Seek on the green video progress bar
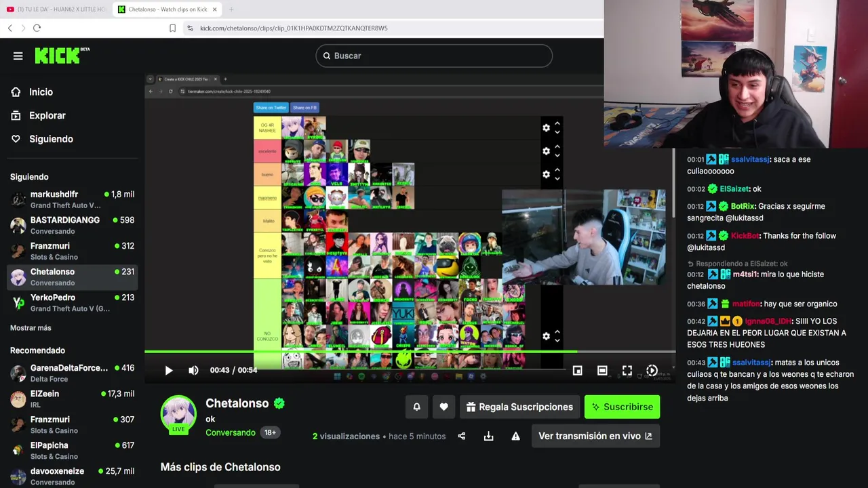 click(410, 352)
